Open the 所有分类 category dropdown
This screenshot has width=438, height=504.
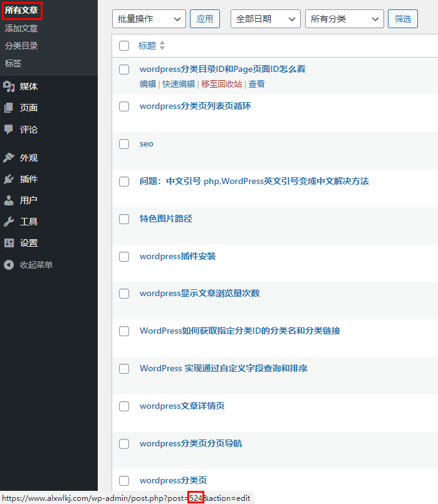coord(344,19)
